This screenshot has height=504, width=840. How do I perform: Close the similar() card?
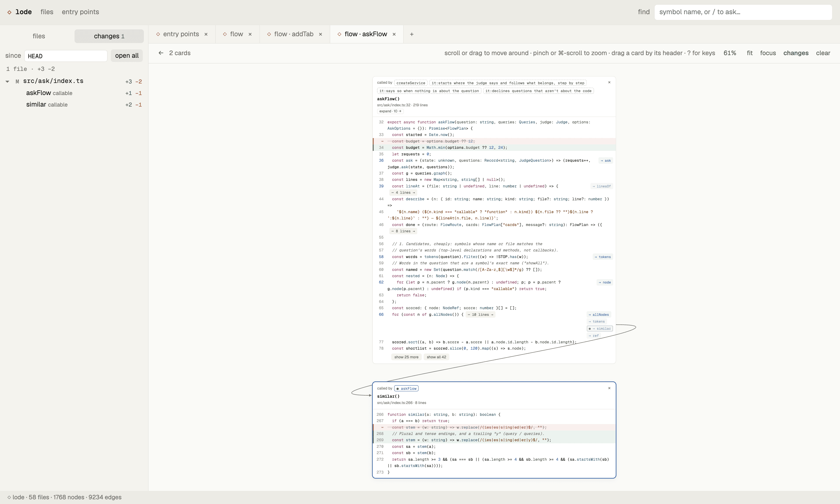coord(609,388)
